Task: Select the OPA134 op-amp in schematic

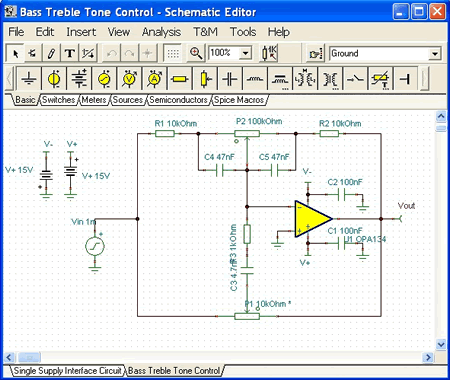Action: (x=313, y=219)
